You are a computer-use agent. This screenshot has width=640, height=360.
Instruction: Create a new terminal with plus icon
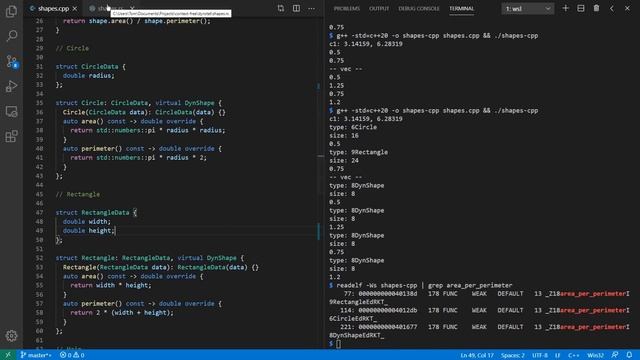(565, 8)
